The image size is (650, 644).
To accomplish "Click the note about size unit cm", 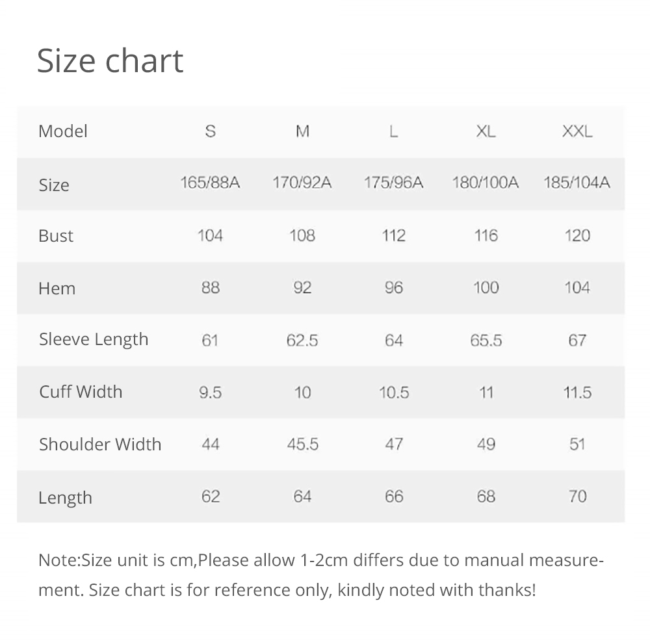I will 321,575.
